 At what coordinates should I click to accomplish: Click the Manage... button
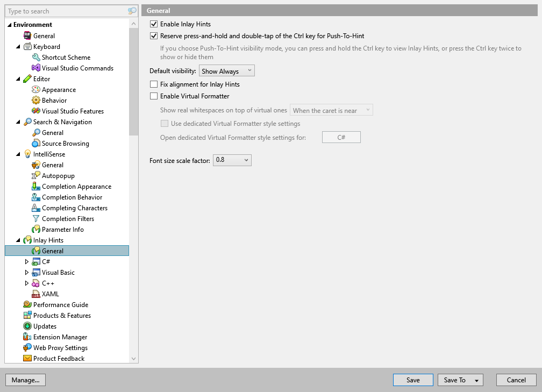(x=26, y=380)
